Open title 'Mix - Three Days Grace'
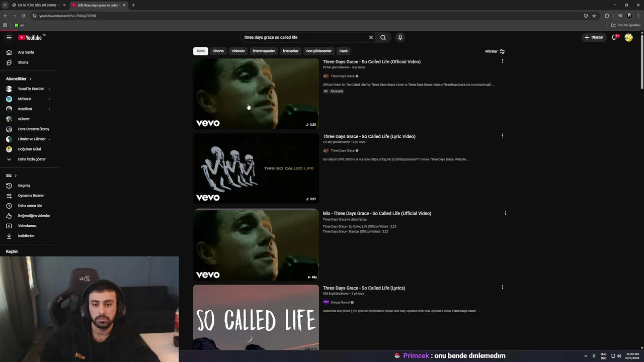644x362 pixels. pos(377,213)
